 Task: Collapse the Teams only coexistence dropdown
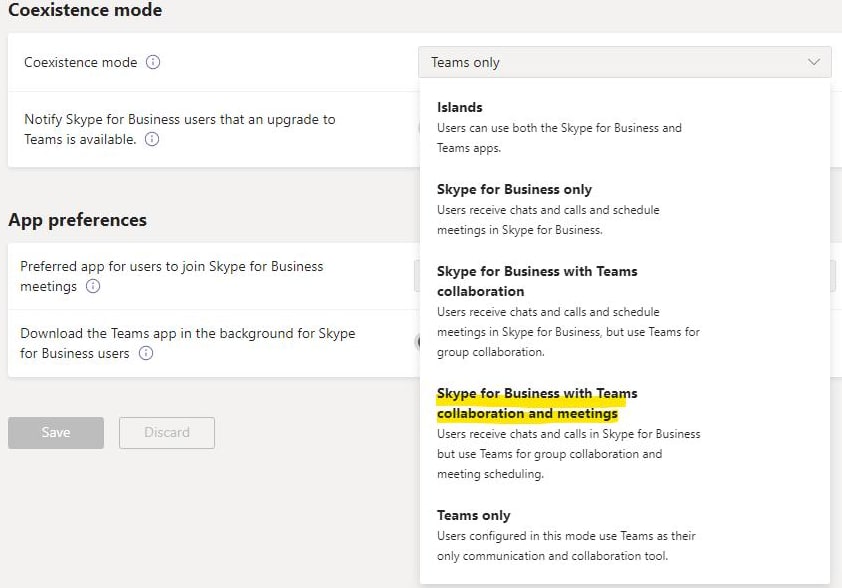[625, 62]
